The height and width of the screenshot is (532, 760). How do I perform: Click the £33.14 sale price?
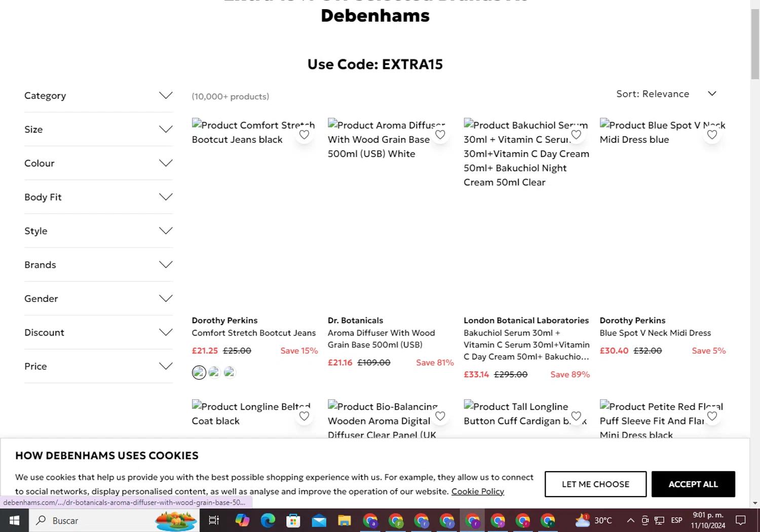pos(476,374)
